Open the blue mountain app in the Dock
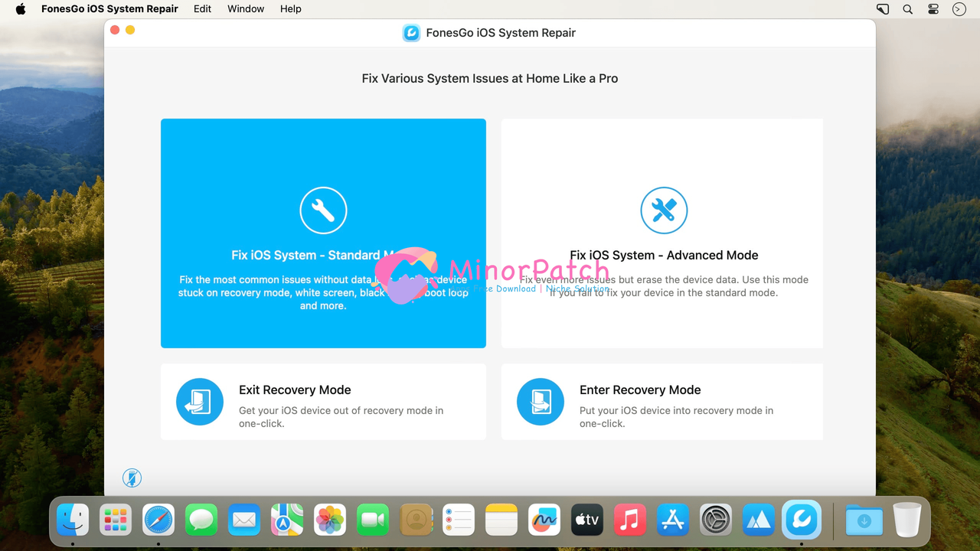The height and width of the screenshot is (551, 980). pyautogui.click(x=759, y=520)
